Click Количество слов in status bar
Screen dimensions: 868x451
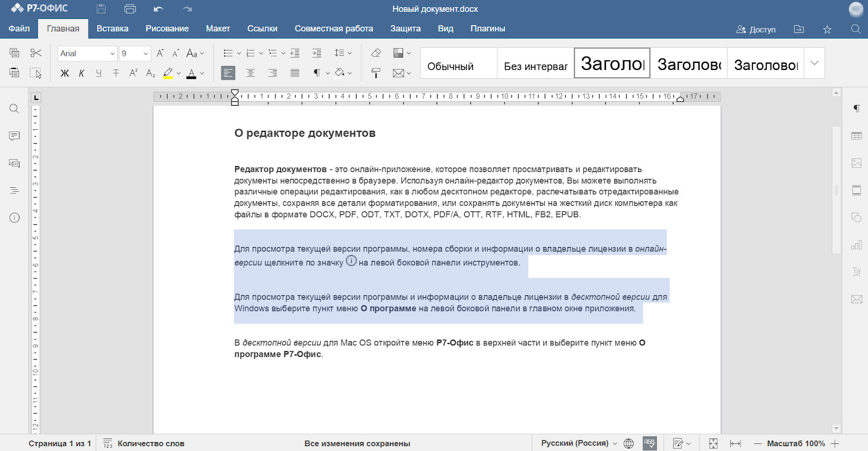[144, 443]
